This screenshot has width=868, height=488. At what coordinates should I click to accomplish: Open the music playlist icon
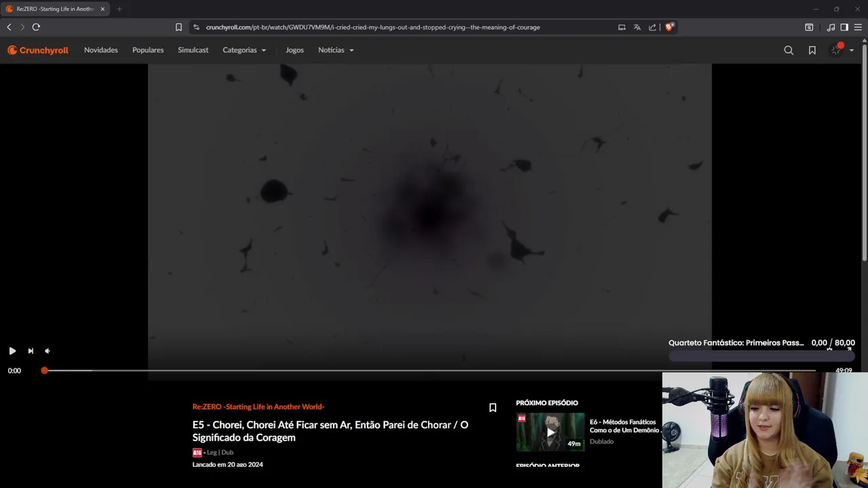point(831,27)
